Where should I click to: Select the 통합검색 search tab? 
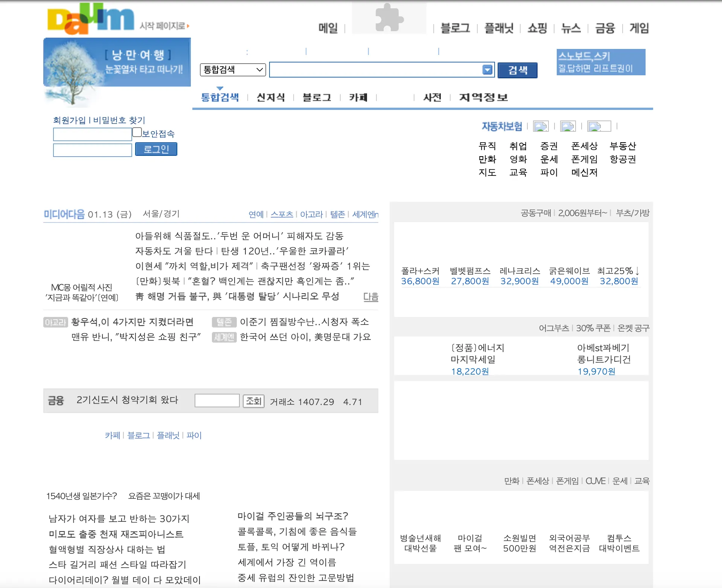coord(220,97)
